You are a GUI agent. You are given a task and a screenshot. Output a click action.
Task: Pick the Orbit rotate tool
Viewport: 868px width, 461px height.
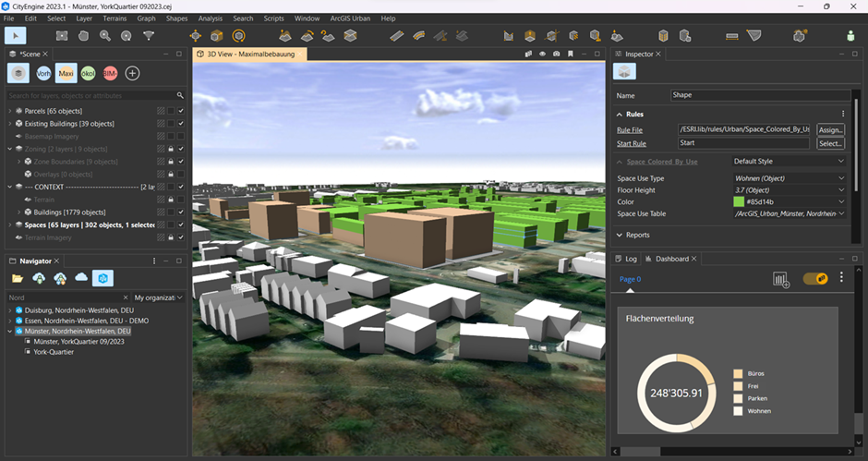point(127,35)
